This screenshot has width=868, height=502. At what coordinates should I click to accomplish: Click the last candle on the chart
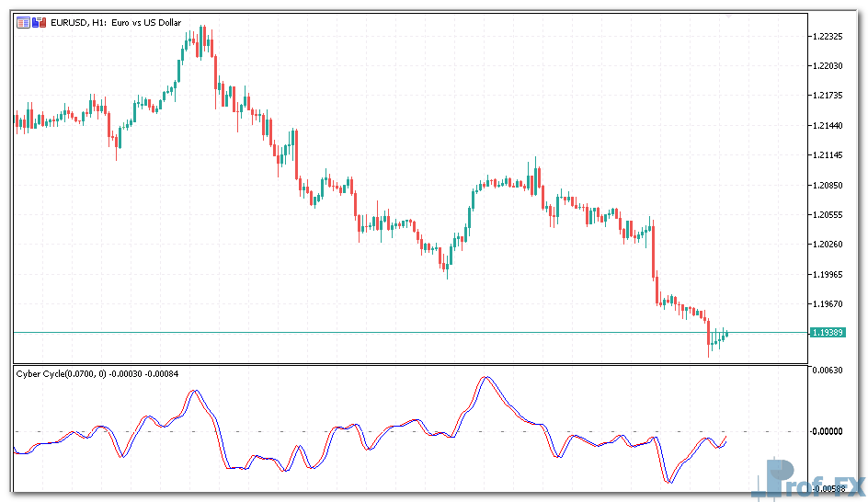coord(726,334)
